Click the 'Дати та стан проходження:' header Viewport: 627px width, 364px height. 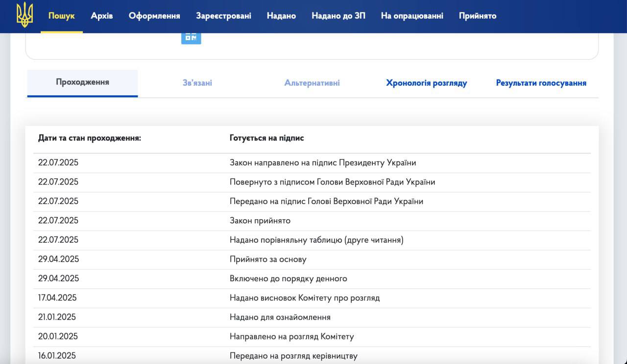90,138
